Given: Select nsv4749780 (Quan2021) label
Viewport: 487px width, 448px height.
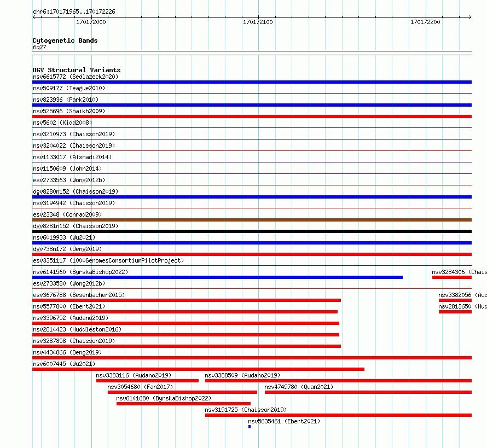Looking at the screenshot, I should point(299,387).
